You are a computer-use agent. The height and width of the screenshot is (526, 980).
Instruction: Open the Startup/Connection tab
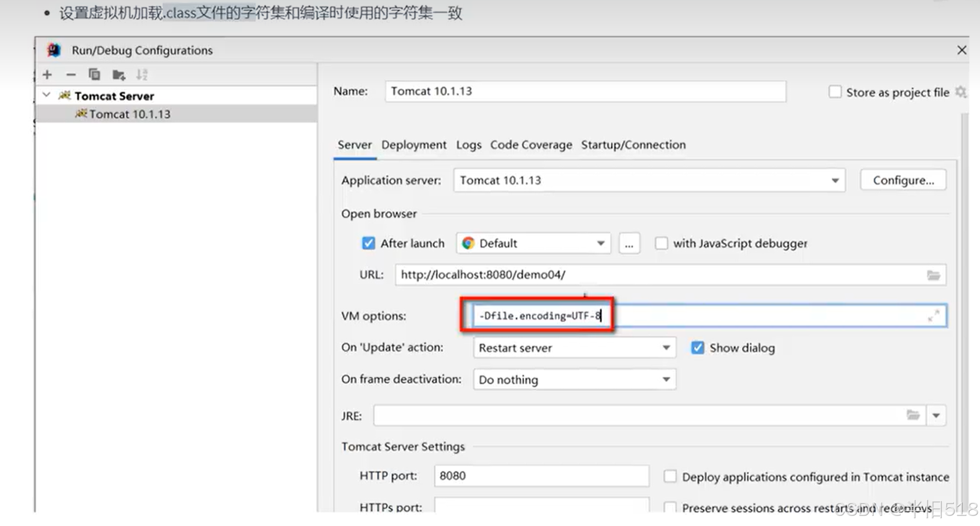click(633, 145)
